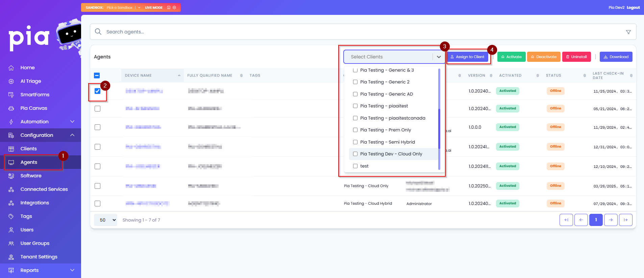Viewport: 644px width, 278px height.
Task: Click the AI Triage sidebar icon
Action: [x=11, y=81]
